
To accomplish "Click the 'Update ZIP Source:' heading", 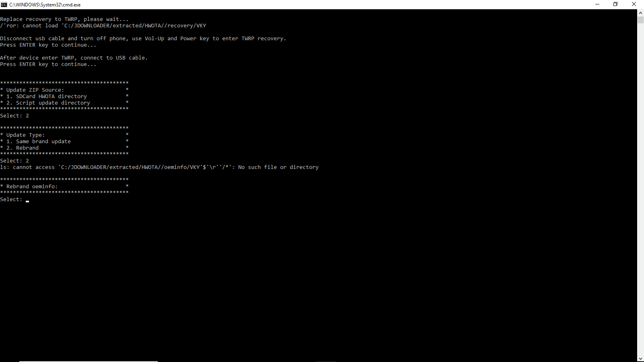I will 35,90.
